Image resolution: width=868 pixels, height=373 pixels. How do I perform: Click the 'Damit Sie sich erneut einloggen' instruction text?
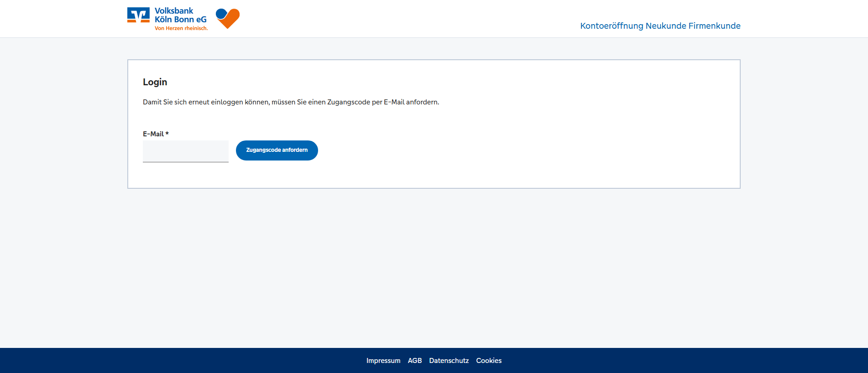[x=291, y=102]
